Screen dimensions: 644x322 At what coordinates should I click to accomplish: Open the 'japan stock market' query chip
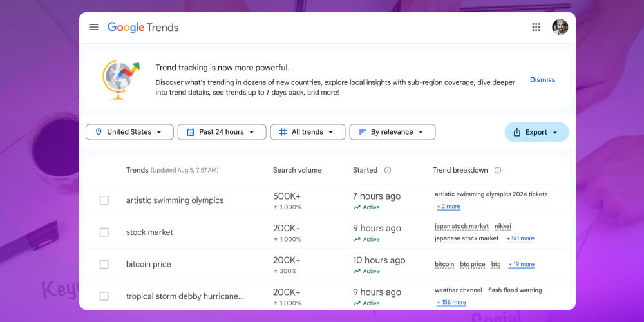click(462, 226)
